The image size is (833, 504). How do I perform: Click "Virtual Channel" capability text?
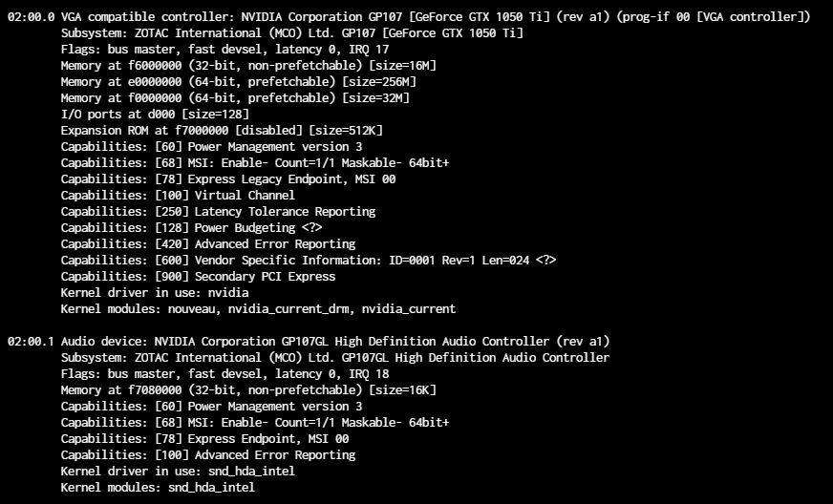(x=245, y=196)
